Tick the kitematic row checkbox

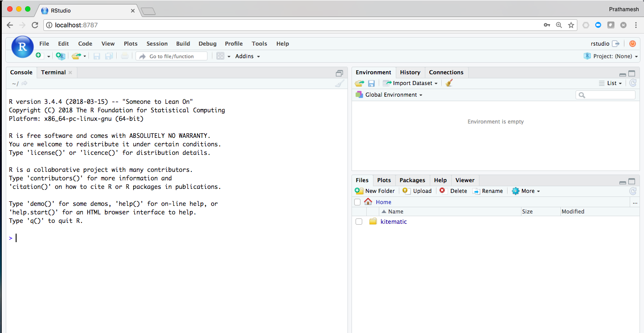coord(359,222)
